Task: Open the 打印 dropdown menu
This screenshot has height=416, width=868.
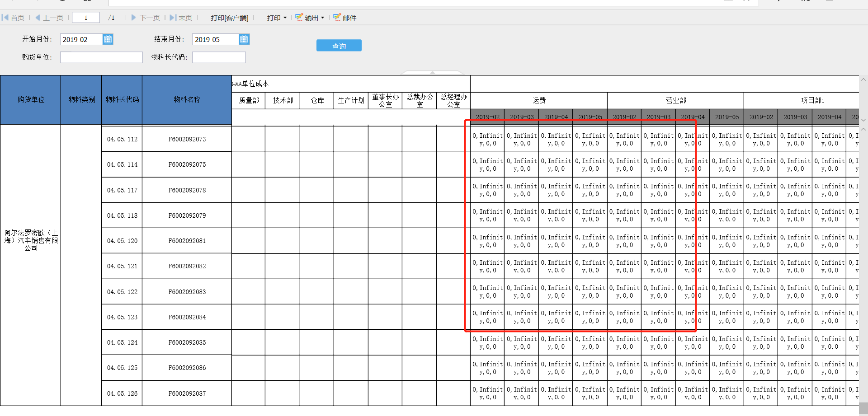Action: [277, 18]
